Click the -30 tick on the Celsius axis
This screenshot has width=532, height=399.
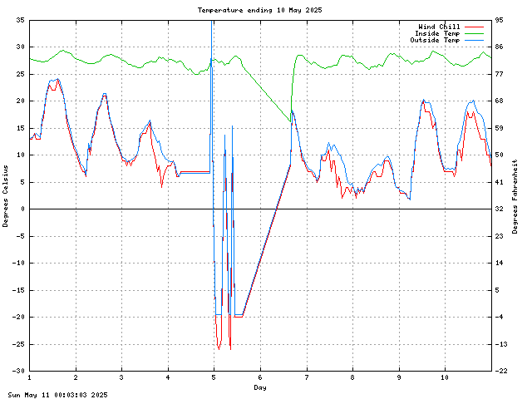pos(18,371)
